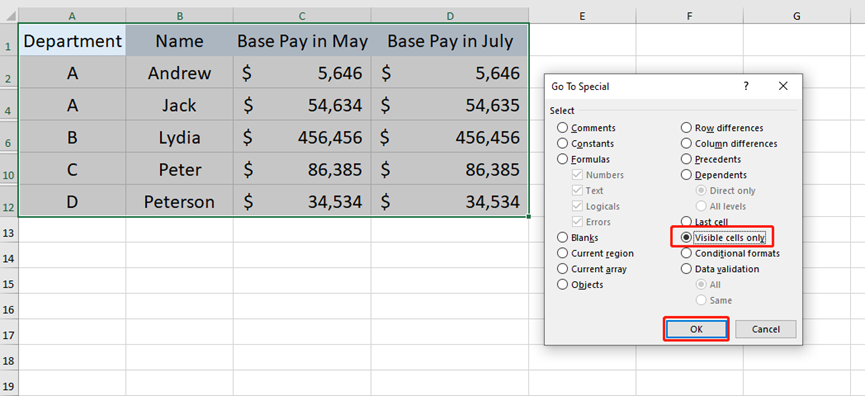This screenshot has width=865, height=396.
Task: Select the Comments radio button
Action: pyautogui.click(x=562, y=128)
